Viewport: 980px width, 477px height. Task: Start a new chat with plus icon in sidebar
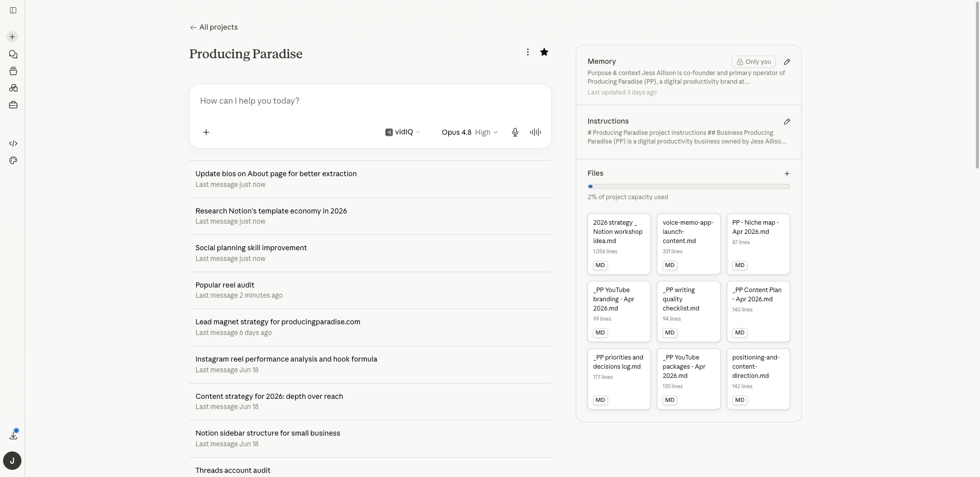12,37
